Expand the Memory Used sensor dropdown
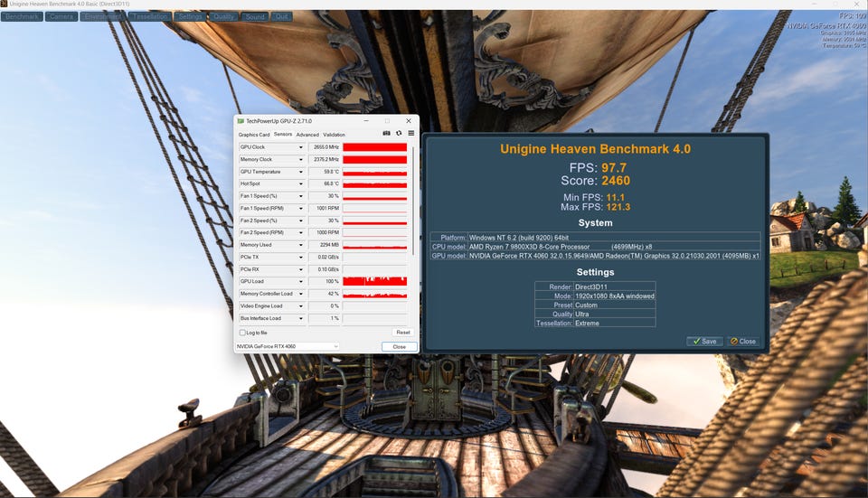Viewport: 868px width, 498px height. [300, 245]
